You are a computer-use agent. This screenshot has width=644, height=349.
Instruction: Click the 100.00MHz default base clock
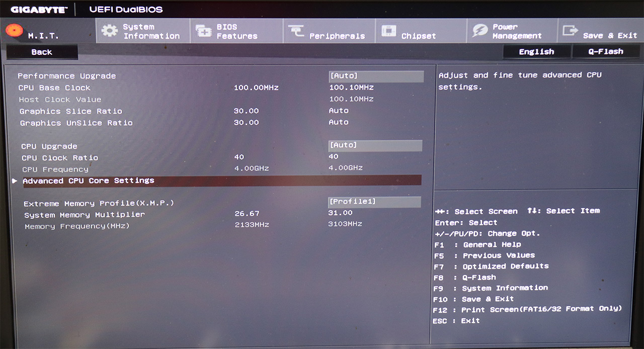[256, 88]
